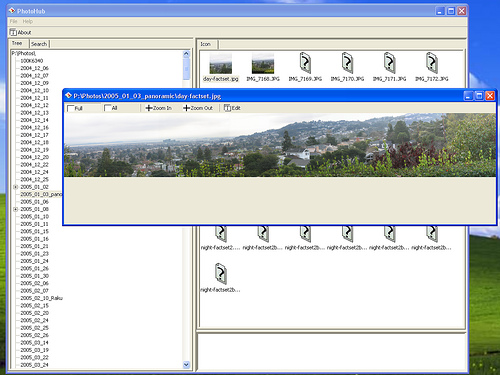Close the day-factset.jpg viewer window
500x375 pixels.
click(490, 96)
